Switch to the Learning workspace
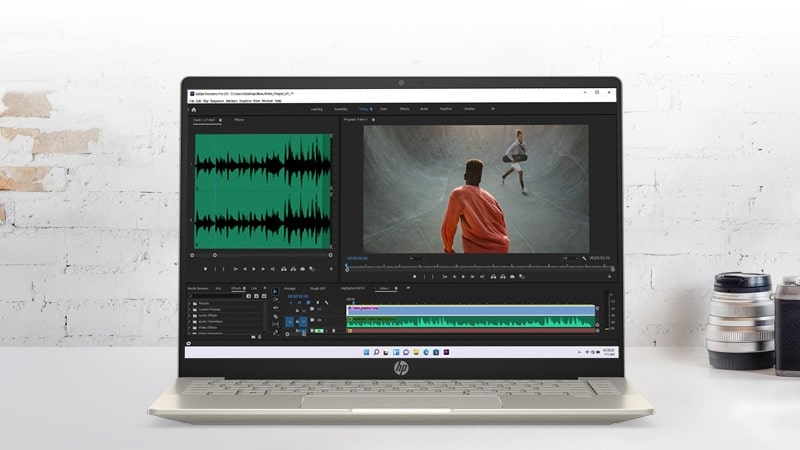800x450 pixels. (x=317, y=109)
